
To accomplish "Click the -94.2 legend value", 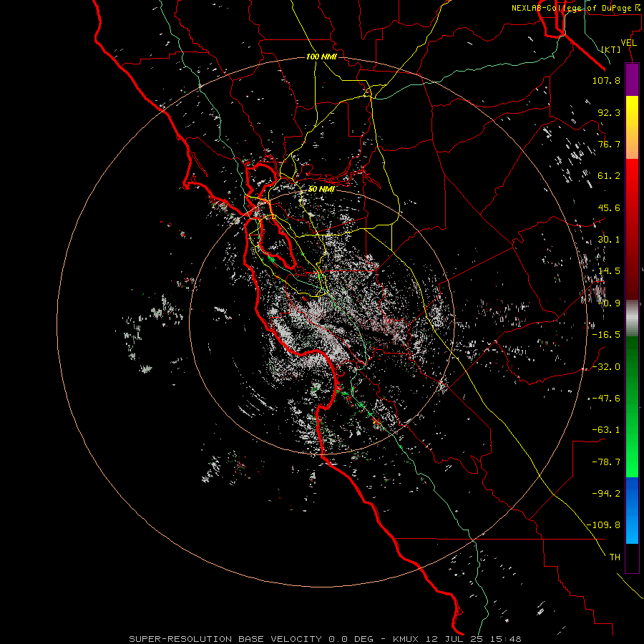I will point(606,493).
